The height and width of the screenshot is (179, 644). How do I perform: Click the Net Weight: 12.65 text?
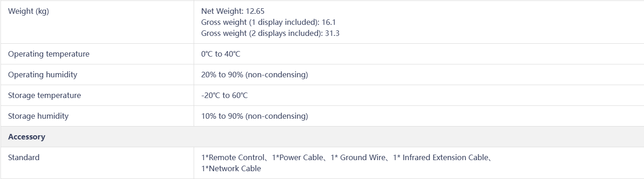(233, 11)
